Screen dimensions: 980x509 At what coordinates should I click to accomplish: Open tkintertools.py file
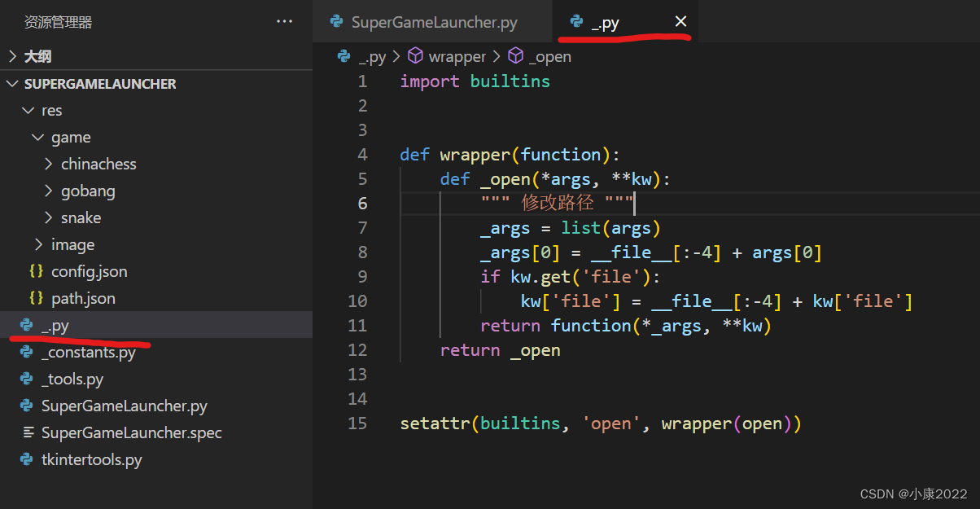[156, 459]
